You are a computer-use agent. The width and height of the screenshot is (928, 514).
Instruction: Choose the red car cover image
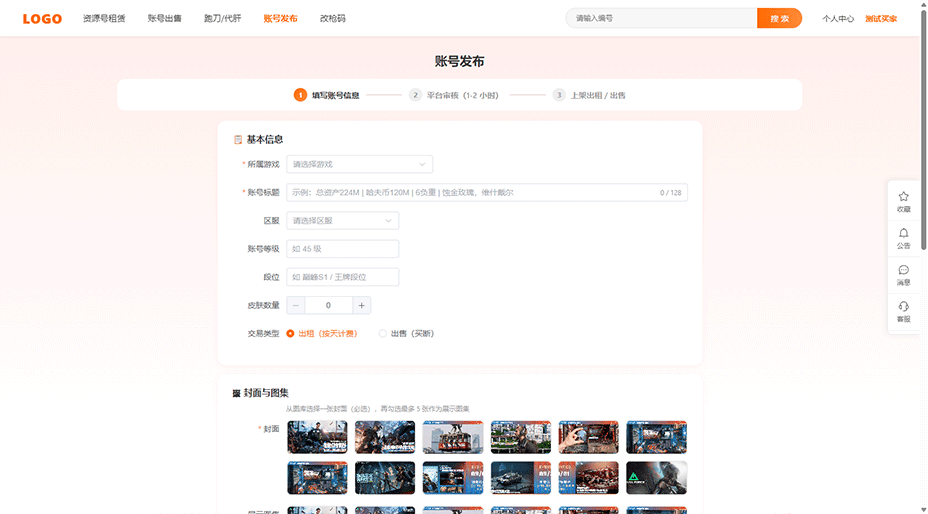(x=588, y=478)
